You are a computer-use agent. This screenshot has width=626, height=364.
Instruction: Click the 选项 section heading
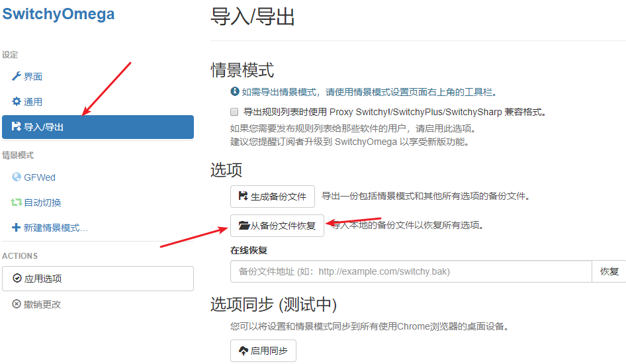point(226,169)
